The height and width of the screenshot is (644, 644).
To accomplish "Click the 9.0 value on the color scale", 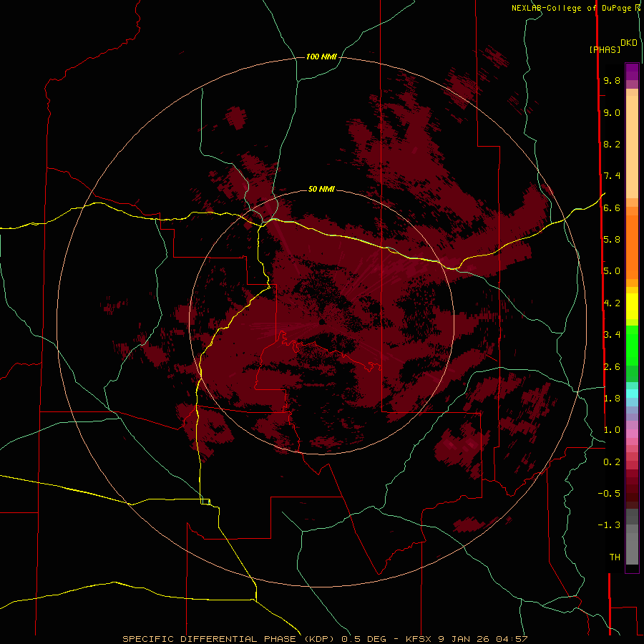I will (612, 112).
